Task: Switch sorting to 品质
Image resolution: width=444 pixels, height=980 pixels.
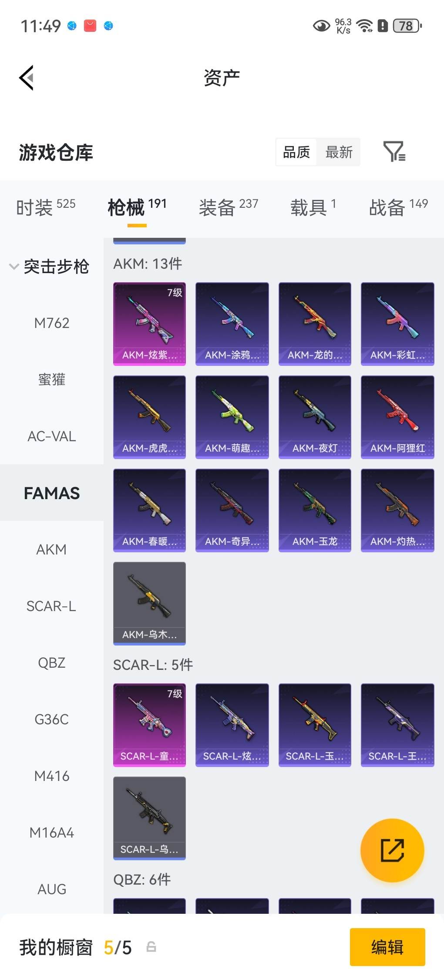Action: click(x=296, y=152)
